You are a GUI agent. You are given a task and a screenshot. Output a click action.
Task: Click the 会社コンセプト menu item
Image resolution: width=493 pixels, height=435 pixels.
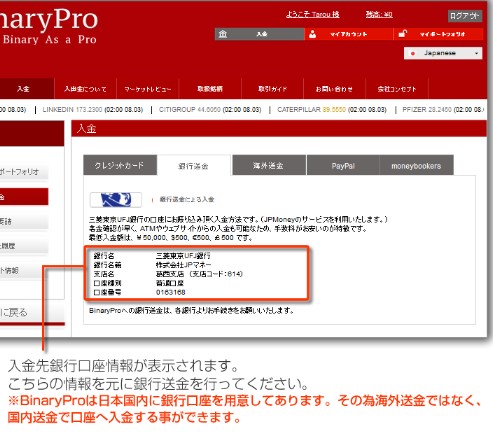click(x=397, y=89)
